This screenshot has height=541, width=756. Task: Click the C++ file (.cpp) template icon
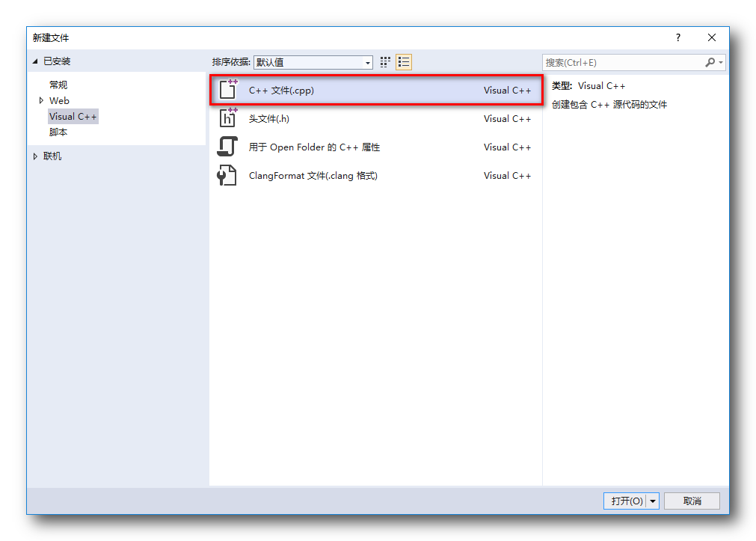pyautogui.click(x=228, y=90)
